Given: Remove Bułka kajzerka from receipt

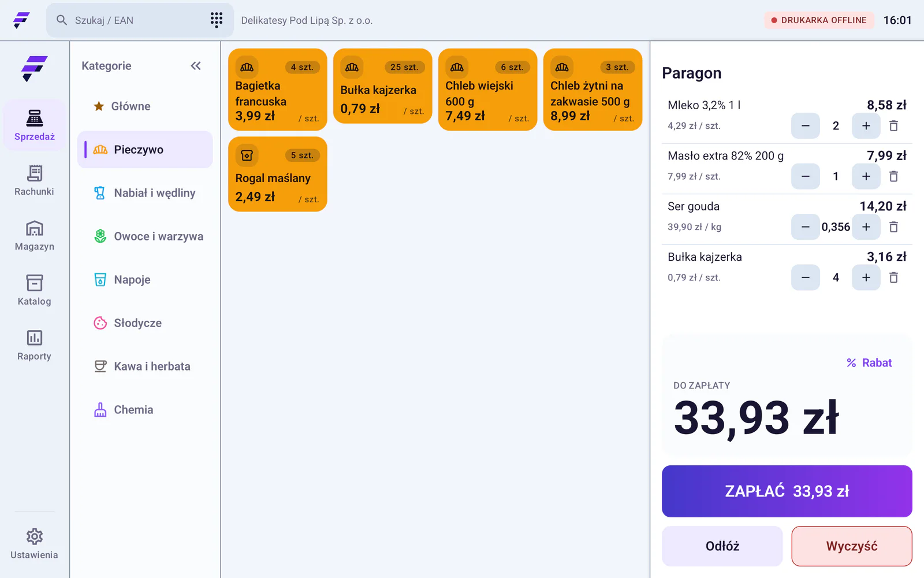Looking at the screenshot, I should [x=893, y=277].
